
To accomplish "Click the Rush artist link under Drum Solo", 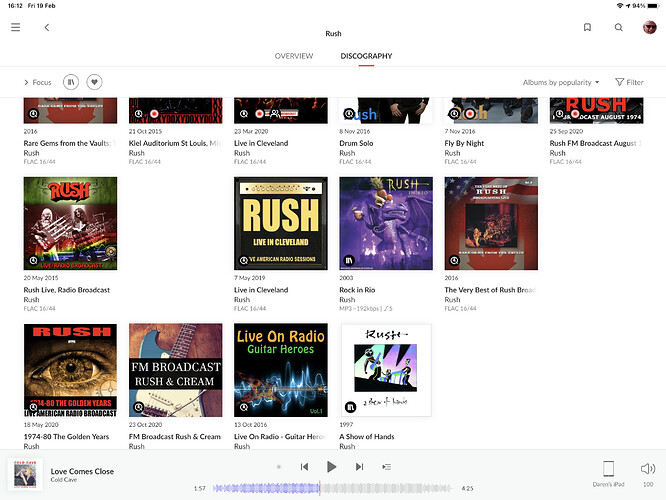I will coord(347,153).
